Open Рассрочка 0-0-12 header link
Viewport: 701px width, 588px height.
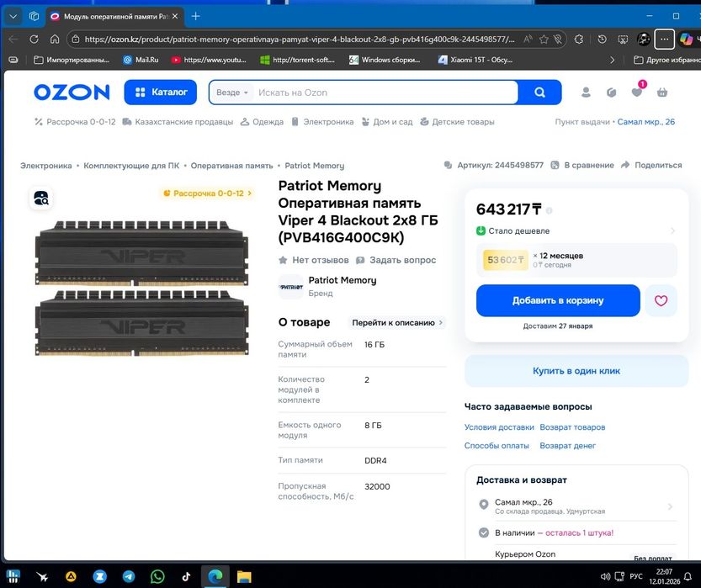click(75, 121)
